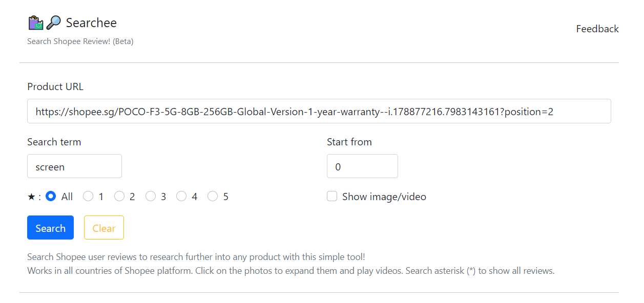Select the 4 star radio button
This screenshot has width=644, height=303.
181,197
